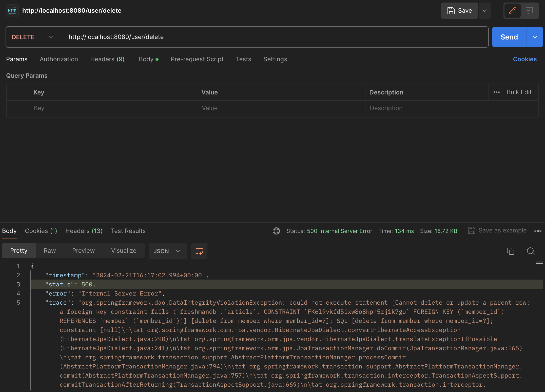Viewport: 545px width, 392px height.
Task: Click Bulk Edit
Action: (x=519, y=92)
